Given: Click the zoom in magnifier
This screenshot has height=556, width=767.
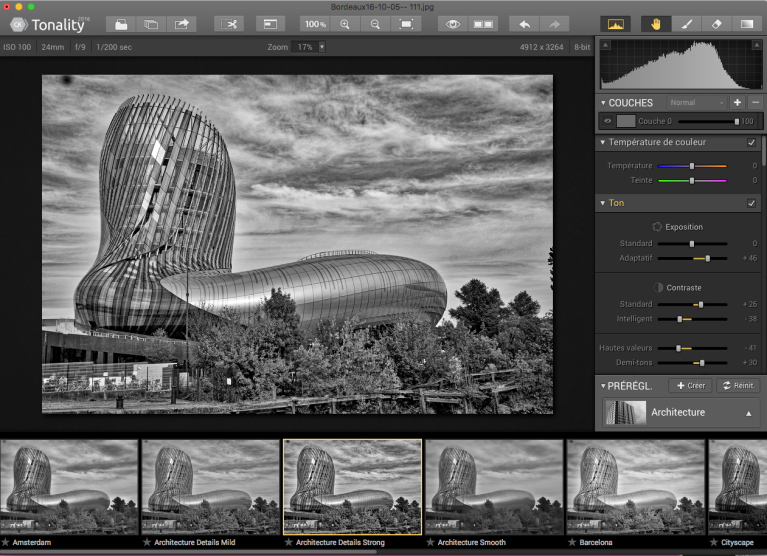Looking at the screenshot, I should click(345, 23).
